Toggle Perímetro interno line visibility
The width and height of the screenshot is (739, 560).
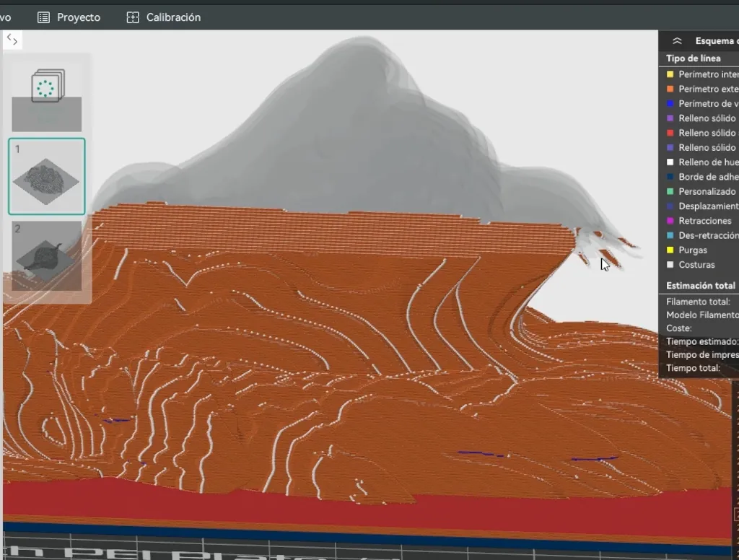pos(707,74)
